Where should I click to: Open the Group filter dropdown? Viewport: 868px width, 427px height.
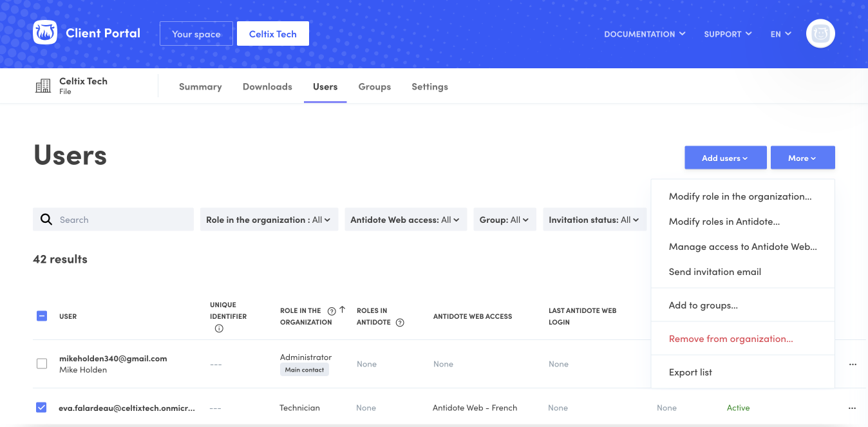pyautogui.click(x=504, y=220)
